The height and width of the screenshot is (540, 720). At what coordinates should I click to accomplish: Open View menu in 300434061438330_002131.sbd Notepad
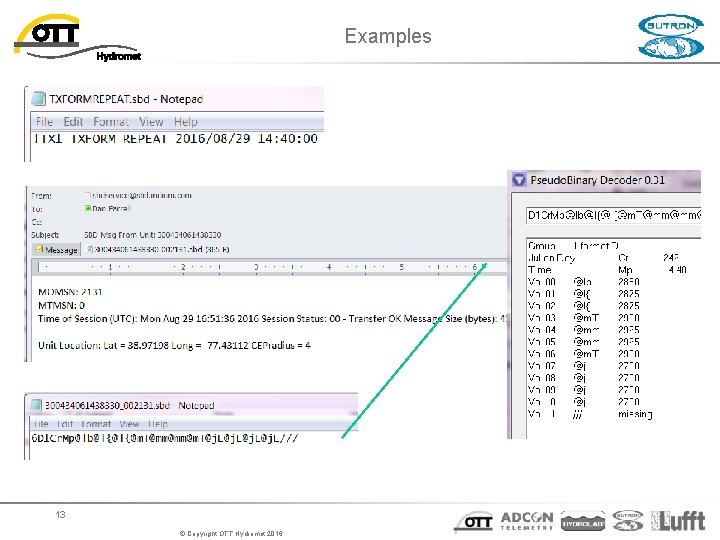(129, 424)
